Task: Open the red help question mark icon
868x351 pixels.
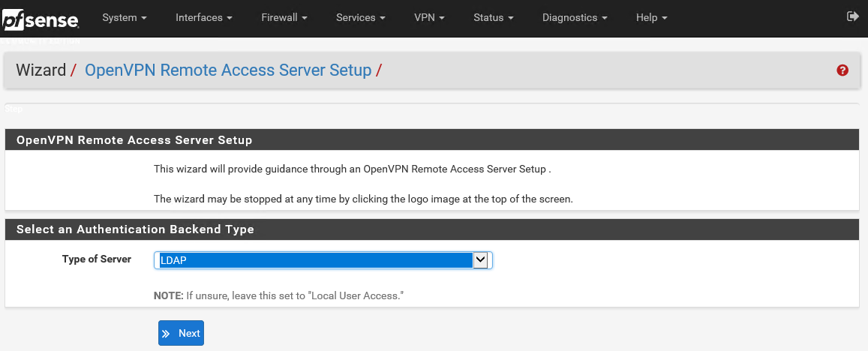Action: click(x=842, y=70)
